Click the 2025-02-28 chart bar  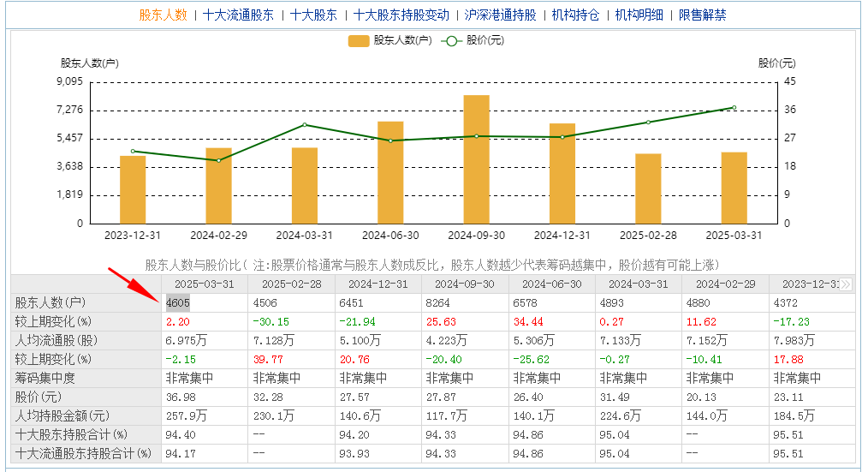[648, 188]
